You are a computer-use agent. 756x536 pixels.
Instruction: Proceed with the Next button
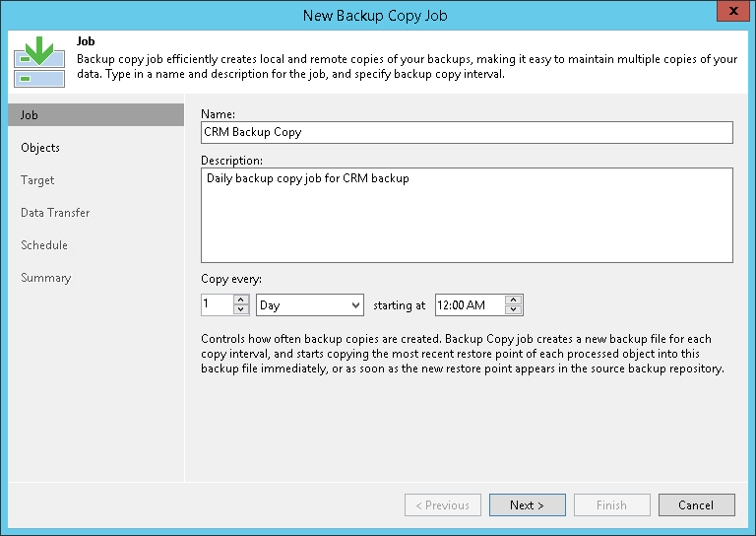(x=528, y=505)
